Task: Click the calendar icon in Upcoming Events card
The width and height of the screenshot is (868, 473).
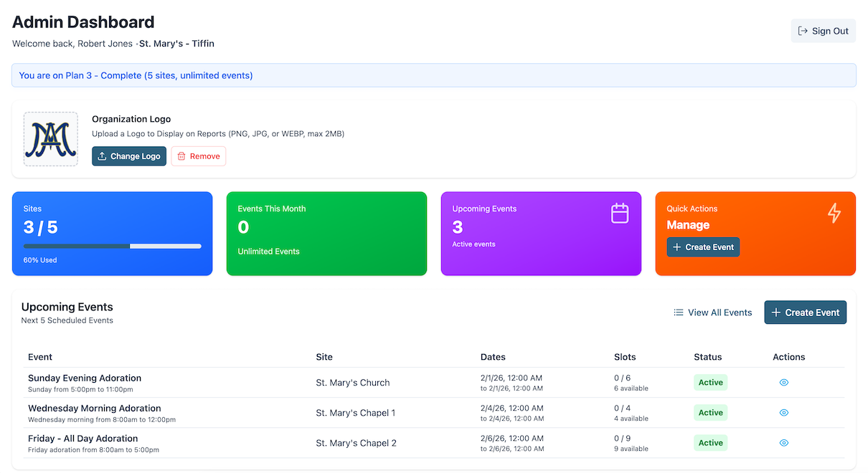Action: point(619,214)
